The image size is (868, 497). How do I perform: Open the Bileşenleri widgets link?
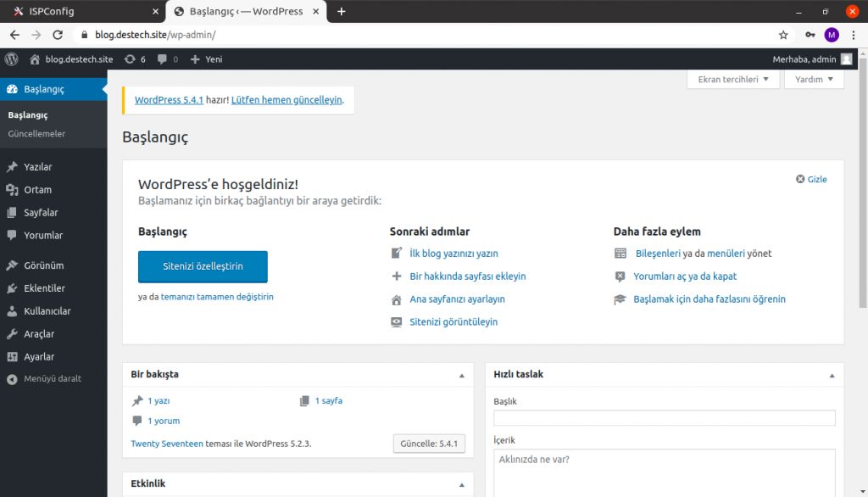658,254
